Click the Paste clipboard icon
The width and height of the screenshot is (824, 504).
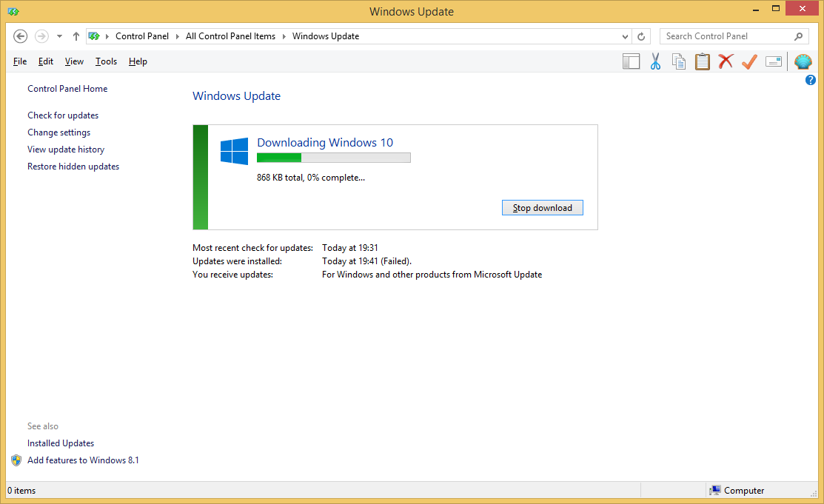(x=703, y=61)
